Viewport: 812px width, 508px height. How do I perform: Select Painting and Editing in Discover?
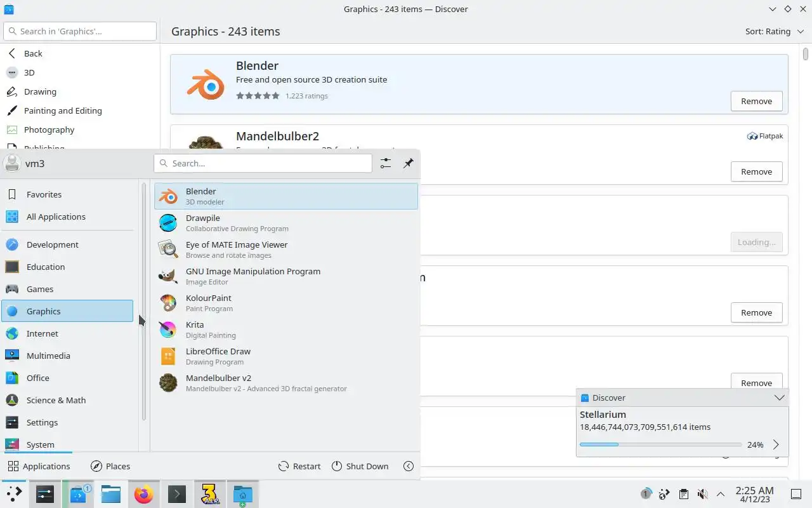[x=80, y=110]
